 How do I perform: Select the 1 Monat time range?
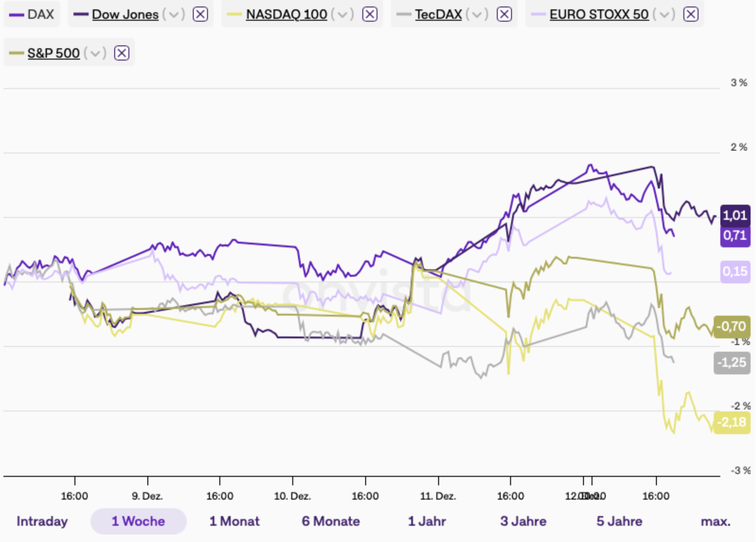click(x=234, y=521)
